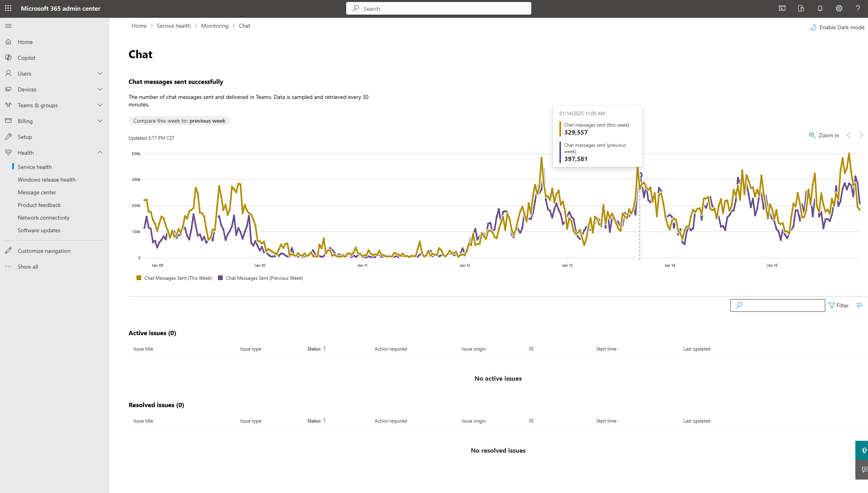The height and width of the screenshot is (493, 868).
Task: Expand the Billing menu chevron
Action: coord(100,121)
